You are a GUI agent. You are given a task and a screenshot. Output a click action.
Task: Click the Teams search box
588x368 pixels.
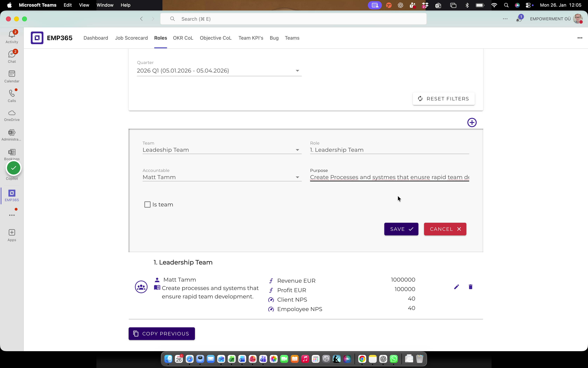click(293, 19)
